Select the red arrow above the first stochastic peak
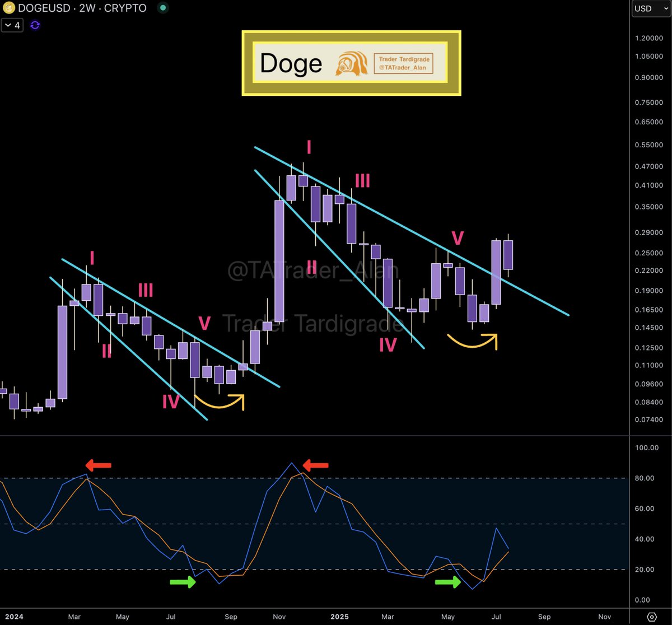Image resolution: width=672 pixels, height=625 pixels. pyautogui.click(x=97, y=464)
